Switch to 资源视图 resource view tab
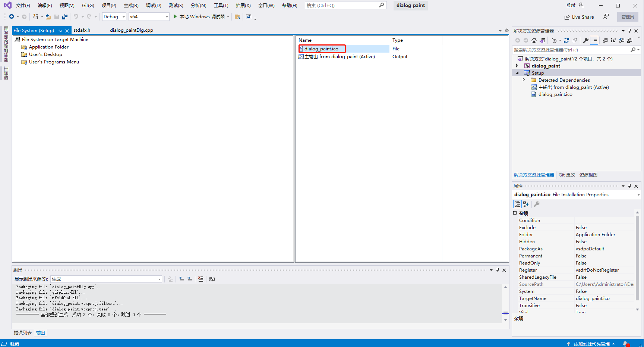 [x=588, y=175]
